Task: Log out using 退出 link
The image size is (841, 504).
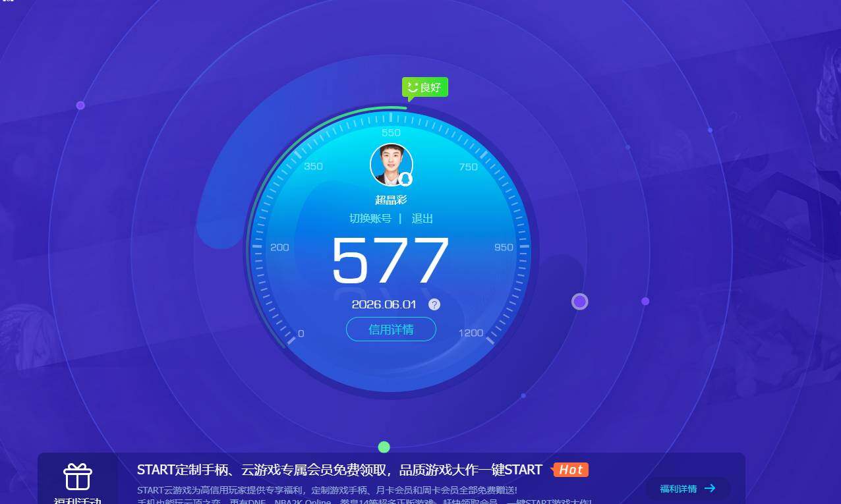Action: [x=422, y=219]
